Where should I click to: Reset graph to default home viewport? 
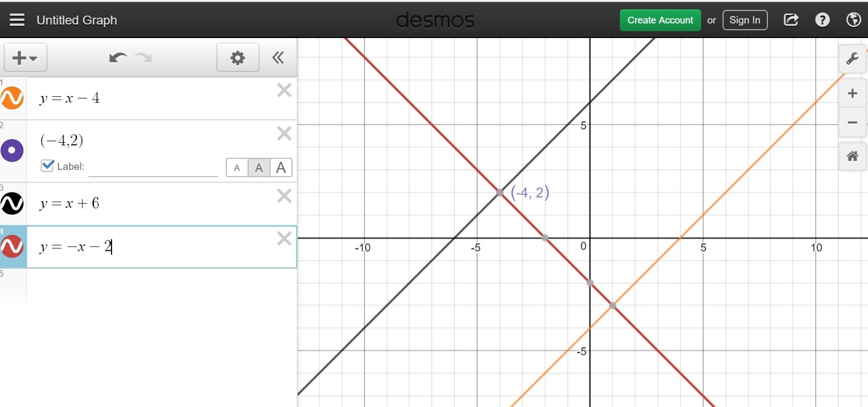(x=852, y=156)
